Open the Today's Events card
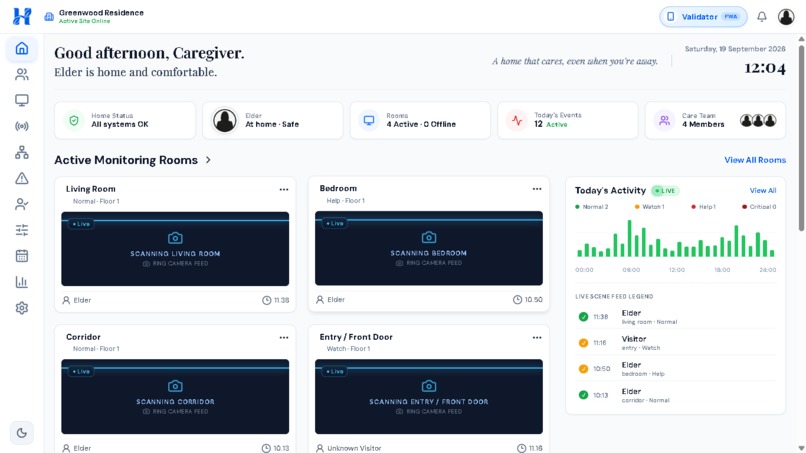Image resolution: width=806 pixels, height=453 pixels. coord(567,120)
